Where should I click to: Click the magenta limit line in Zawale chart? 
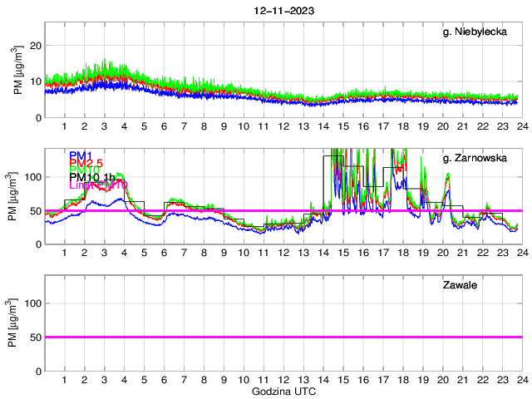click(x=283, y=337)
